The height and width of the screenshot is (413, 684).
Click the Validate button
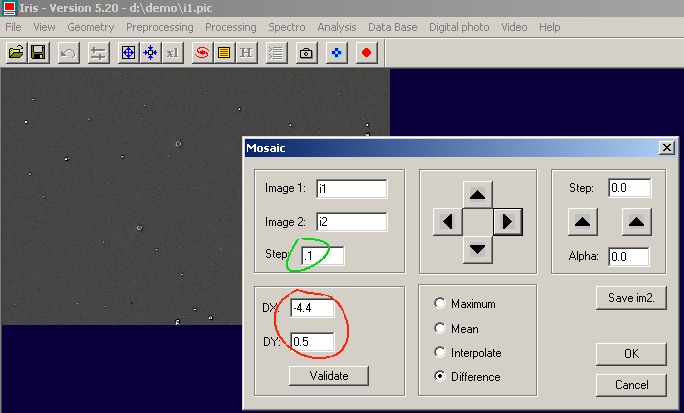click(329, 375)
